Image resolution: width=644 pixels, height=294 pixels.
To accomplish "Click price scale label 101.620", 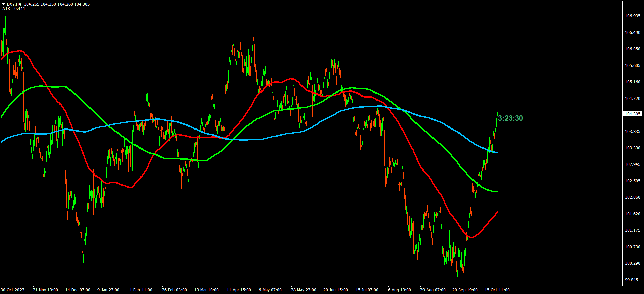I will coord(632,214).
